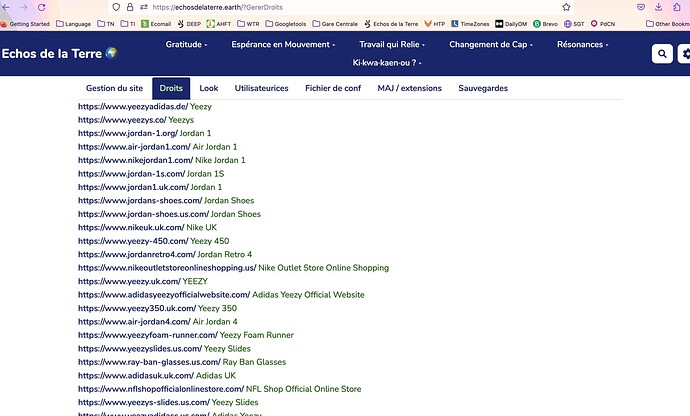Open the TN bookmarks folder
The height and width of the screenshot is (416, 690).
click(106, 24)
